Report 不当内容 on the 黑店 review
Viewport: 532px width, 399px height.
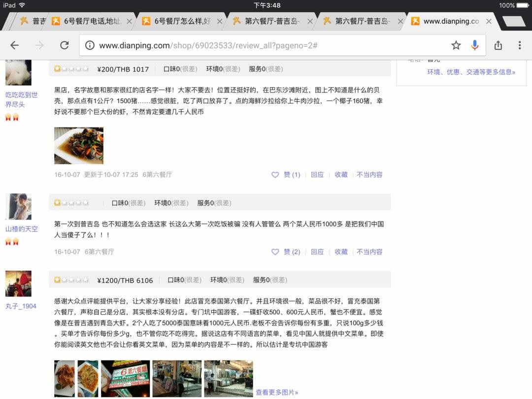click(369, 175)
